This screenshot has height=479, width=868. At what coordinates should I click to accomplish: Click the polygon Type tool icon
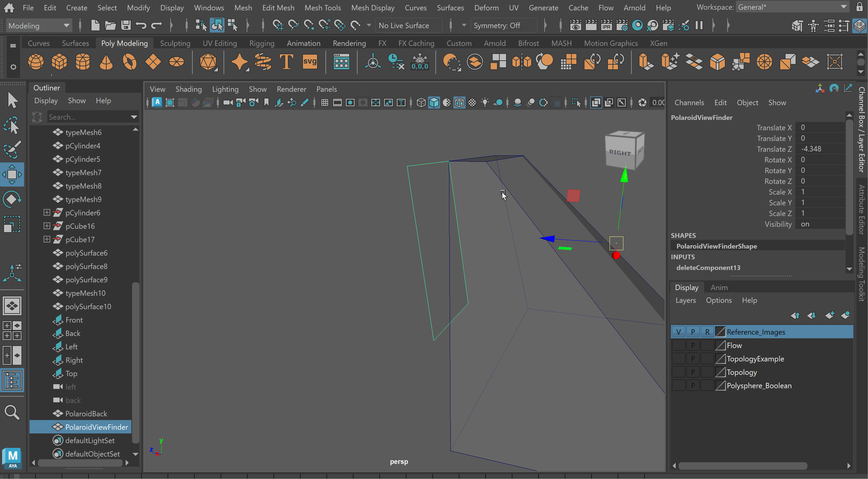(x=286, y=62)
